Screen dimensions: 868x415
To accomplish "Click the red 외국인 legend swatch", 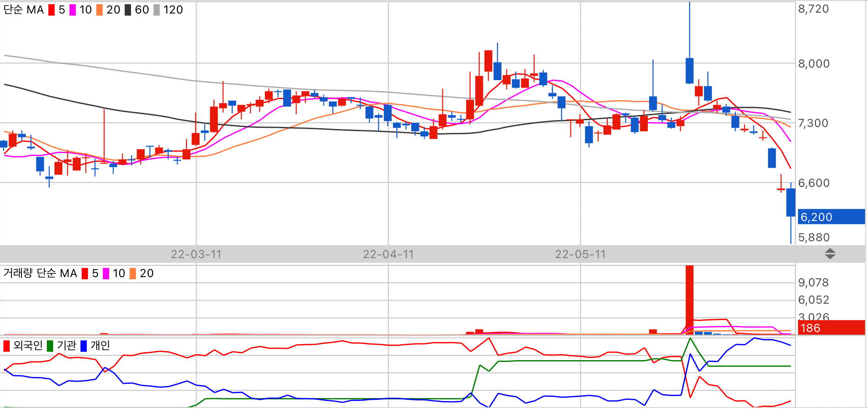I will [x=6, y=346].
